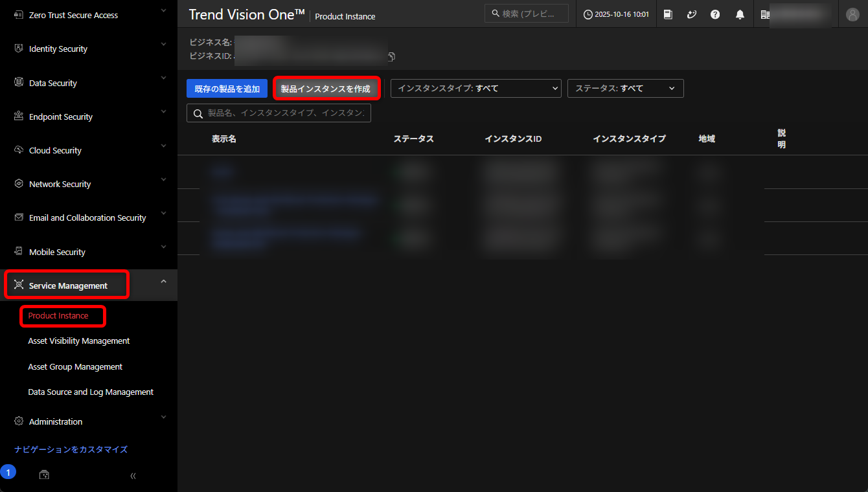Viewport: 868px width, 492px height.
Task: Expand the Cloud Security chevron
Action: pyautogui.click(x=163, y=146)
